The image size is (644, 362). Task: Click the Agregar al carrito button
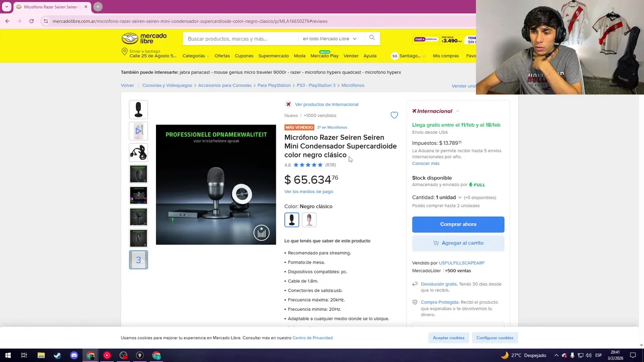pyautogui.click(x=458, y=243)
